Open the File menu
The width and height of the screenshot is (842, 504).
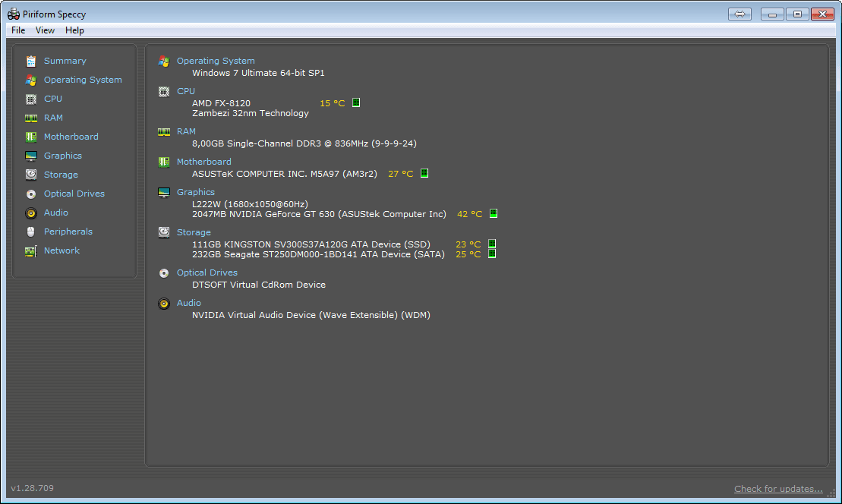pos(18,30)
